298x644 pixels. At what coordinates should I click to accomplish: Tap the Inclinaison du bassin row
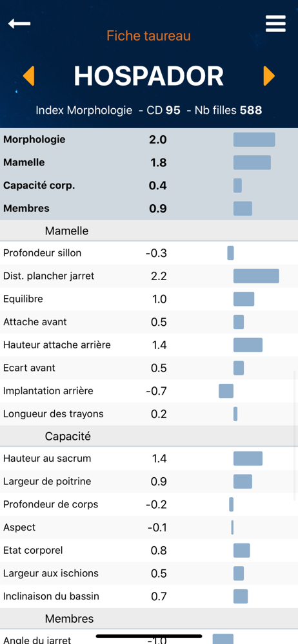click(x=149, y=596)
